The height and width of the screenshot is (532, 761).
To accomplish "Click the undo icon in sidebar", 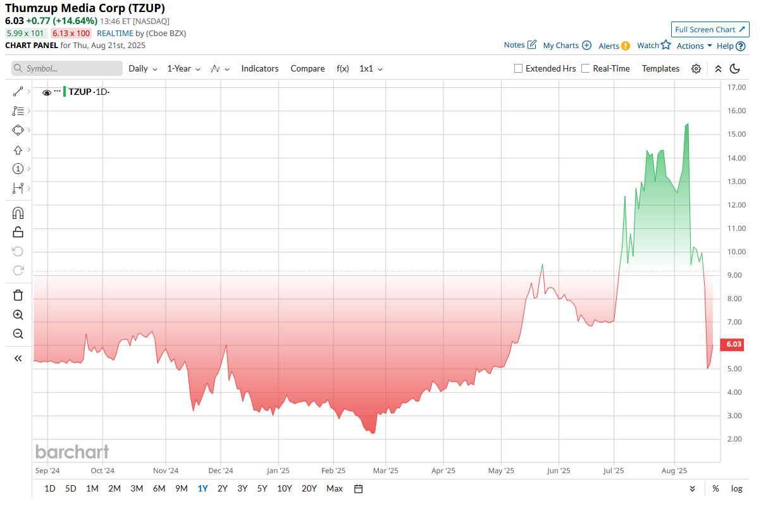I will tap(18, 251).
